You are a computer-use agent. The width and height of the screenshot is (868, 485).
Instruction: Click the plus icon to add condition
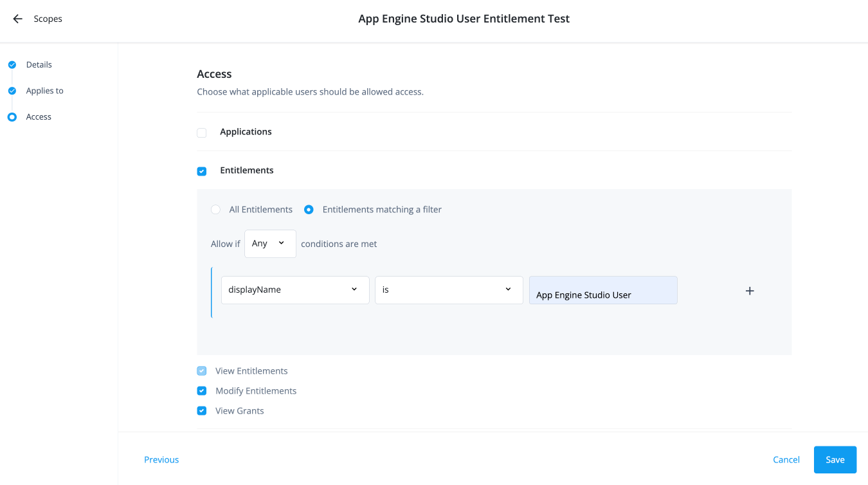pyautogui.click(x=749, y=291)
